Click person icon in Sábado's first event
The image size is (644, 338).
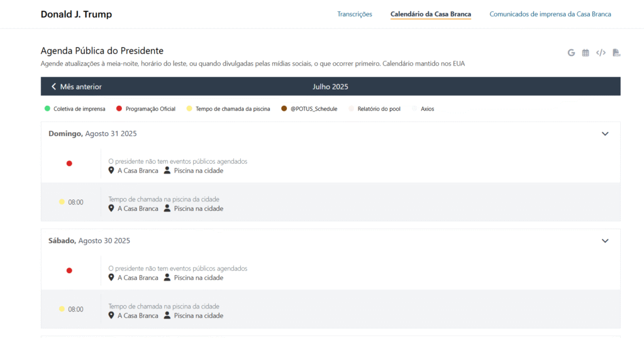click(x=167, y=278)
